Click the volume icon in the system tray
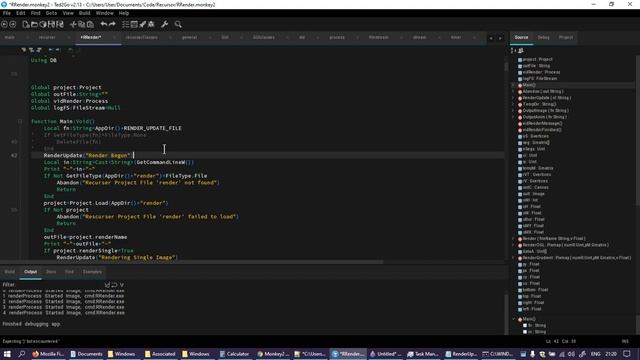This screenshot has height=360, width=640. (571, 354)
